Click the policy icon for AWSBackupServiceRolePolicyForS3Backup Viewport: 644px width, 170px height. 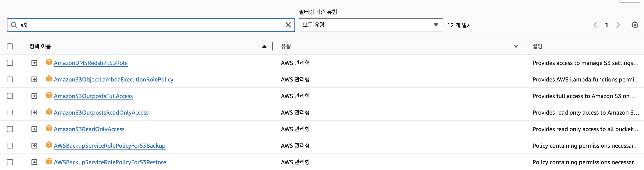[49, 145]
